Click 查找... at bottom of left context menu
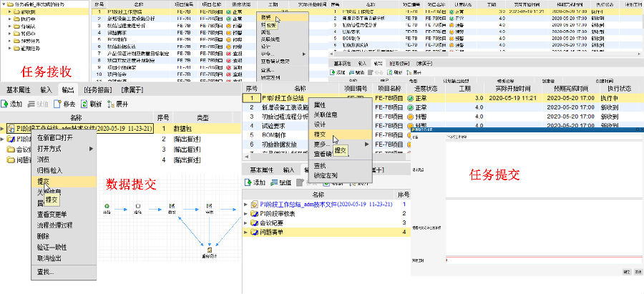 click(46, 272)
